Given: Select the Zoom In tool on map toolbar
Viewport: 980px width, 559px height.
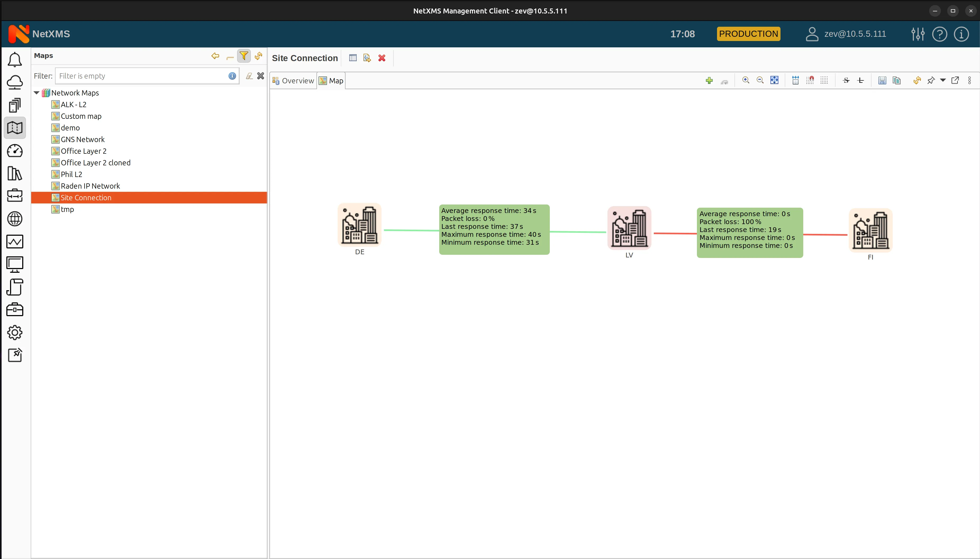Looking at the screenshot, I should (x=746, y=80).
